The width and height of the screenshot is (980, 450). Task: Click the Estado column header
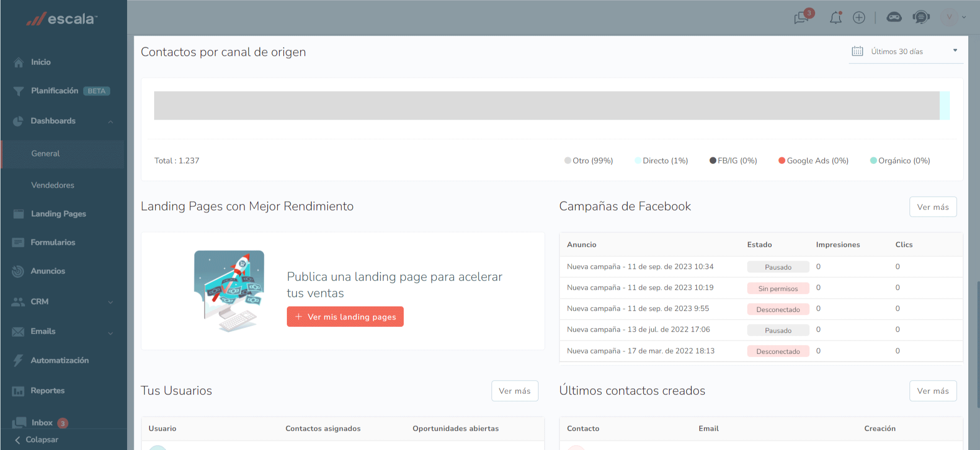(x=759, y=245)
